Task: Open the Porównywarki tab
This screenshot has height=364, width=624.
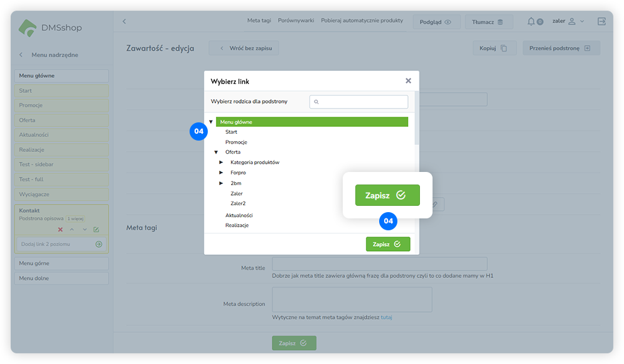Action: [296, 21]
